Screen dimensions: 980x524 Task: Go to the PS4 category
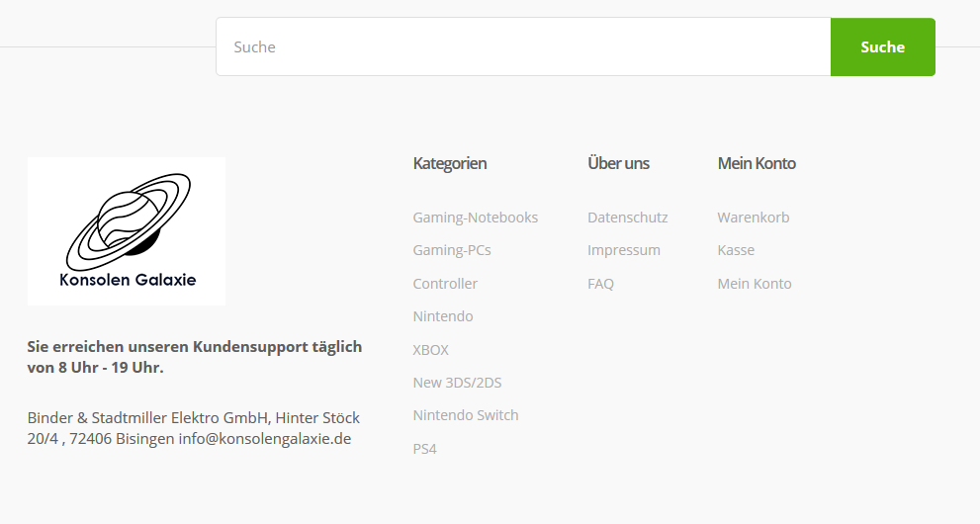pos(424,449)
